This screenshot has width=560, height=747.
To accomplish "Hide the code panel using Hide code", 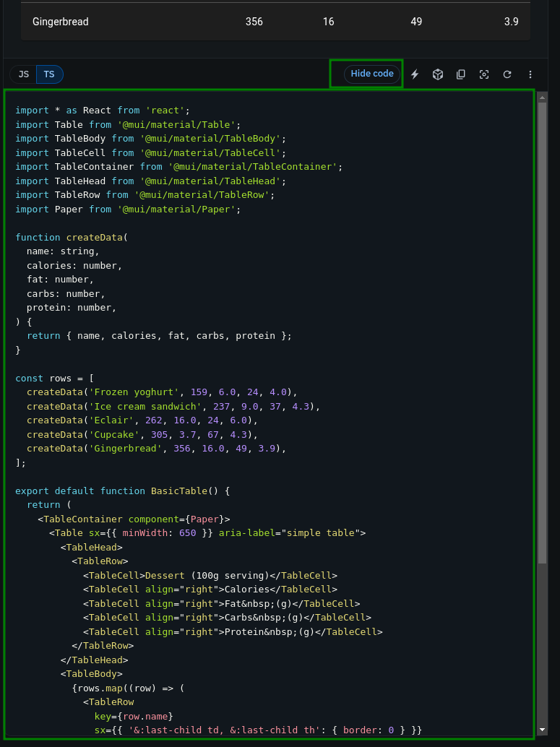I will [x=372, y=74].
